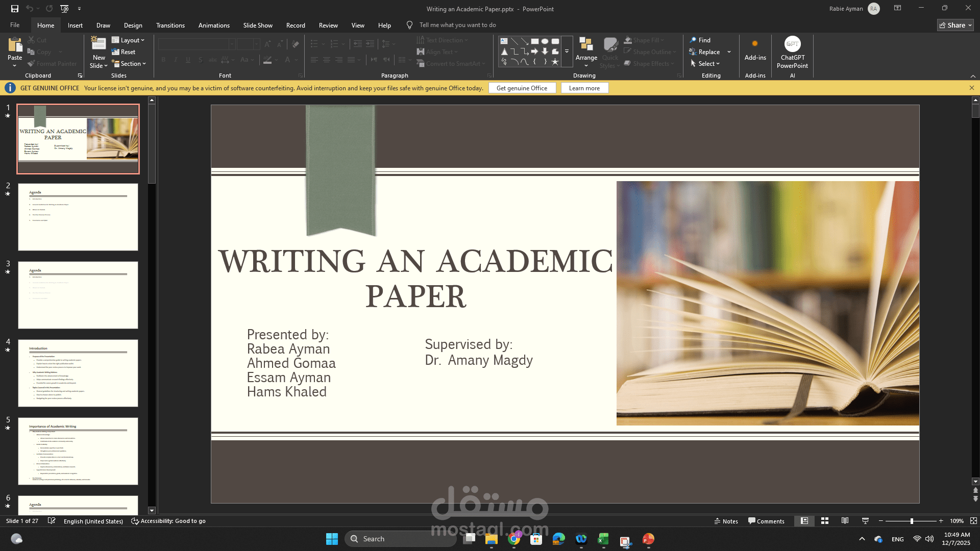Select the 5-point Star shape
The image size is (980, 551).
(x=555, y=62)
